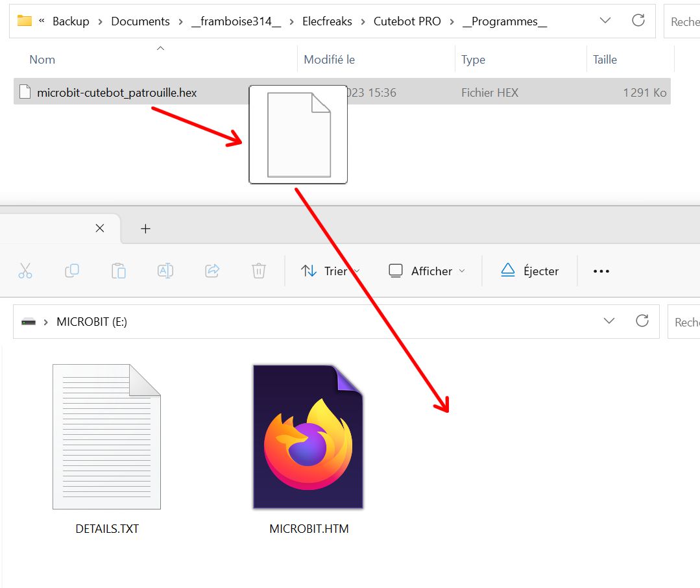700x588 pixels.
Task: Refresh the MICROBIT (E:) drive view
Action: pyautogui.click(x=642, y=321)
